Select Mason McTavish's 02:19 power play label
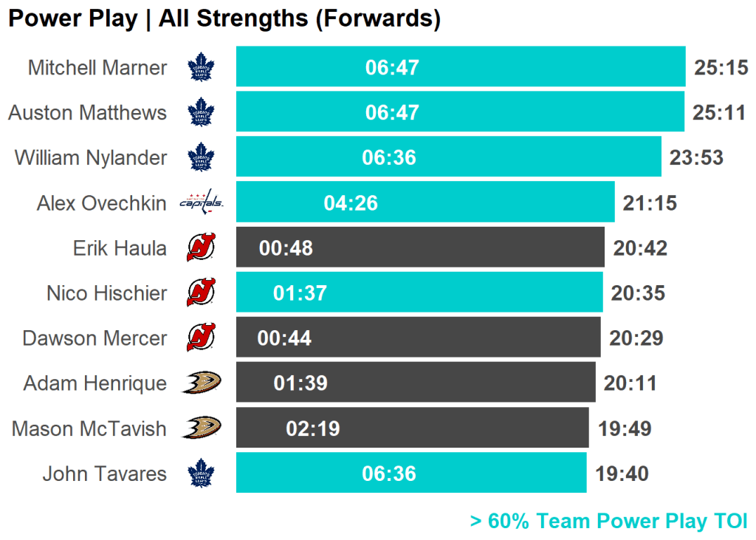 click(x=313, y=428)
